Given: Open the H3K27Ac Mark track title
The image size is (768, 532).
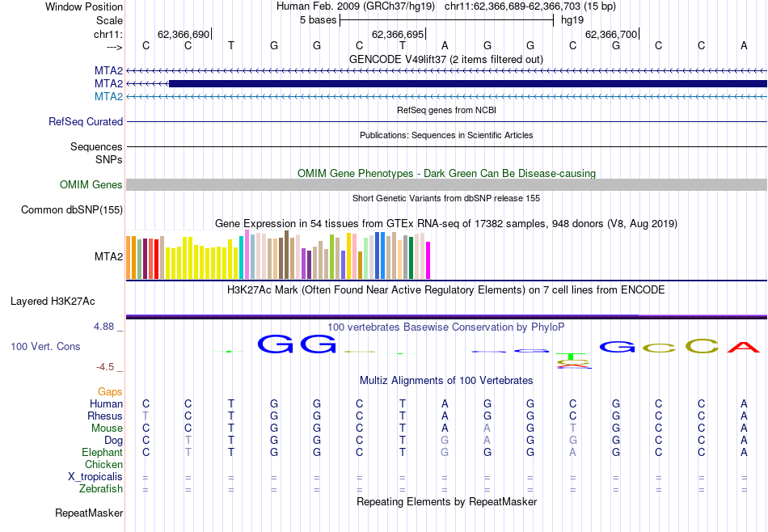Looking at the screenshot, I should pyautogui.click(x=445, y=290).
